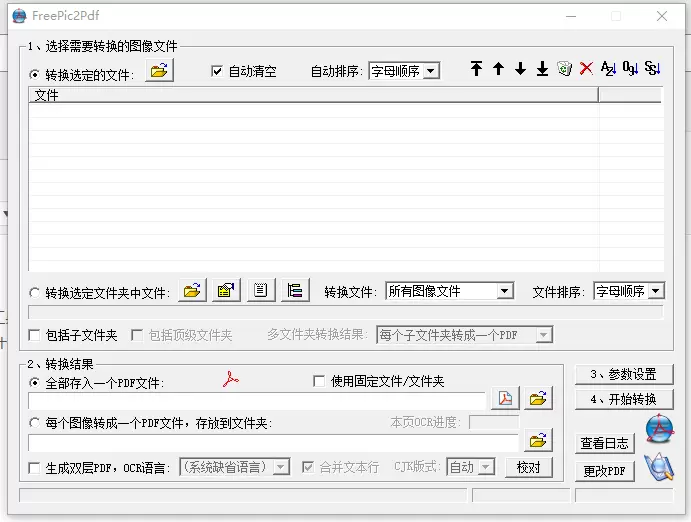The width and height of the screenshot is (691, 522).
Task: Browse folder for single PDF output file
Action: pyautogui.click(x=538, y=399)
